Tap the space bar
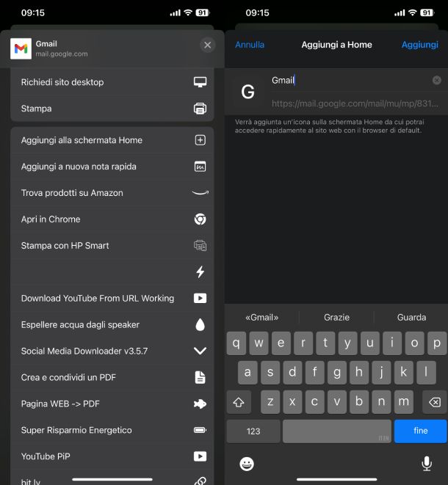The height and width of the screenshot is (485, 448). [x=337, y=431]
